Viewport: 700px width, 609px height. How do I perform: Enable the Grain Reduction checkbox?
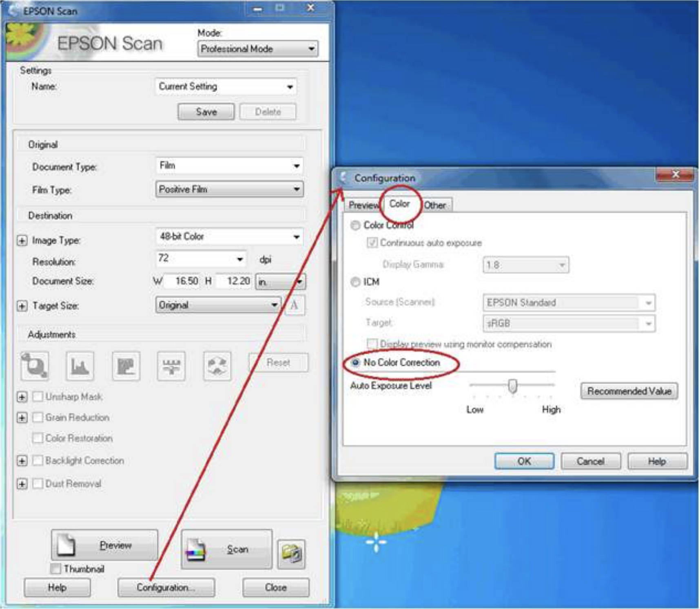38,417
